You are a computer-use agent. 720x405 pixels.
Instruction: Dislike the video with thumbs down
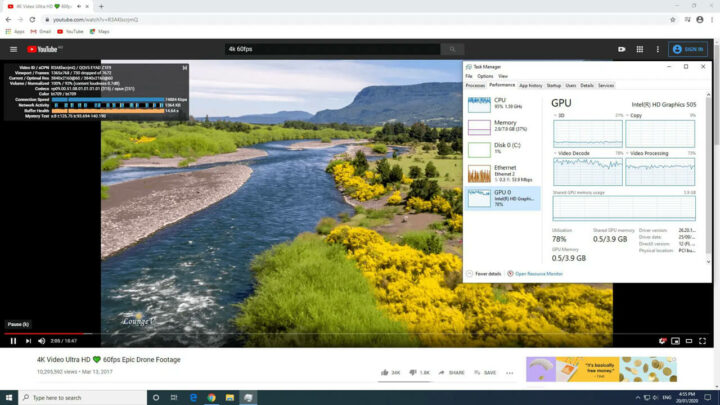pos(412,372)
